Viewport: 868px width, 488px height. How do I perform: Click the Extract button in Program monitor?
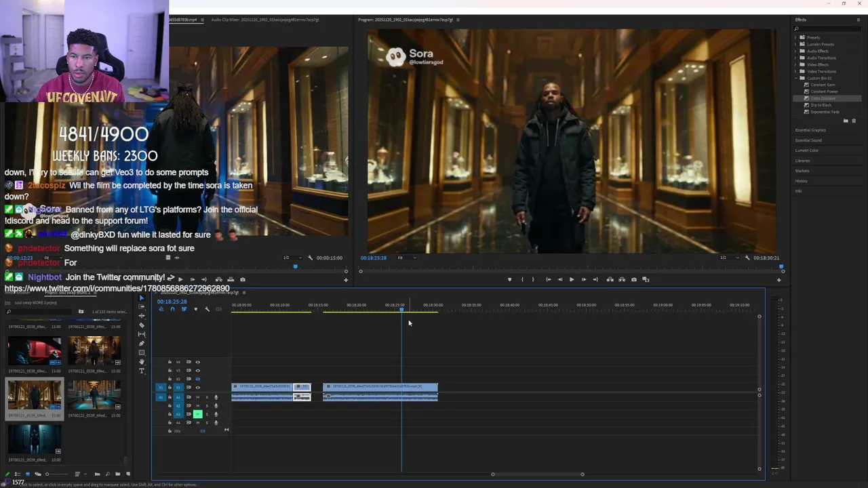(x=621, y=279)
